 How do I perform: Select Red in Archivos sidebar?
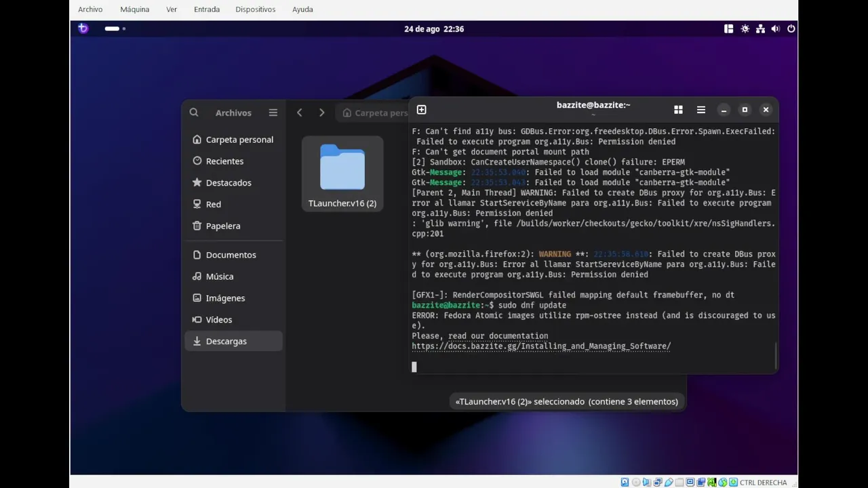pyautogui.click(x=233, y=204)
